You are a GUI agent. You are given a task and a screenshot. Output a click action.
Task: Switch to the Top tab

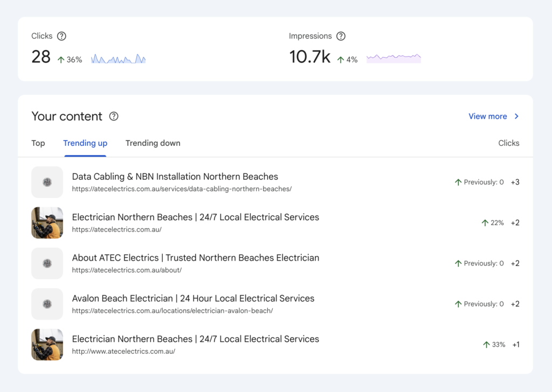tap(38, 143)
